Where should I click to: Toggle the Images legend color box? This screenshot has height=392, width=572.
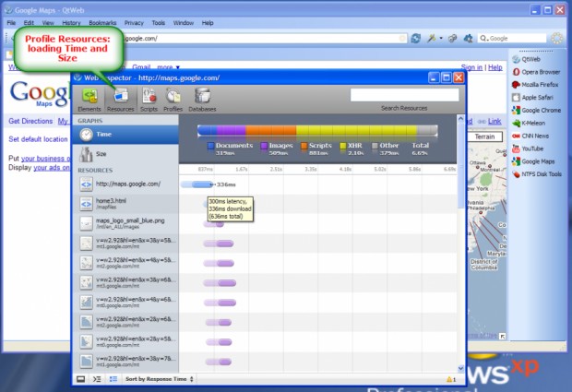(264, 146)
